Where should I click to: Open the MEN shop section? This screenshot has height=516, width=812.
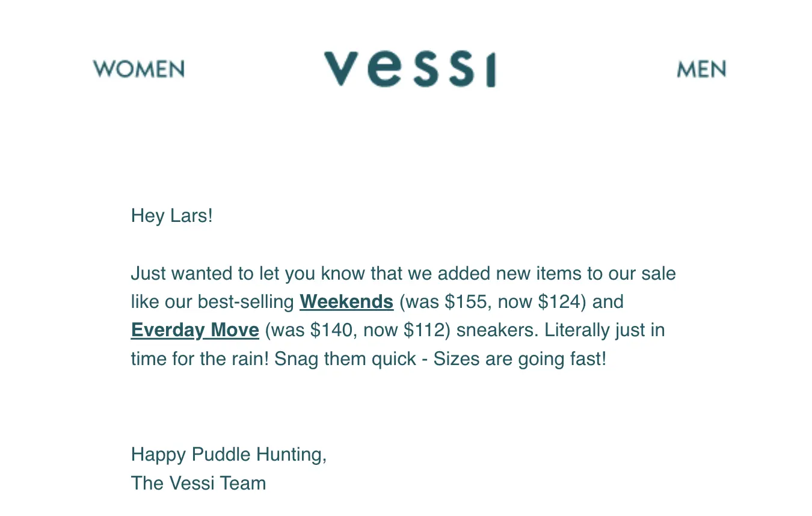(x=701, y=69)
